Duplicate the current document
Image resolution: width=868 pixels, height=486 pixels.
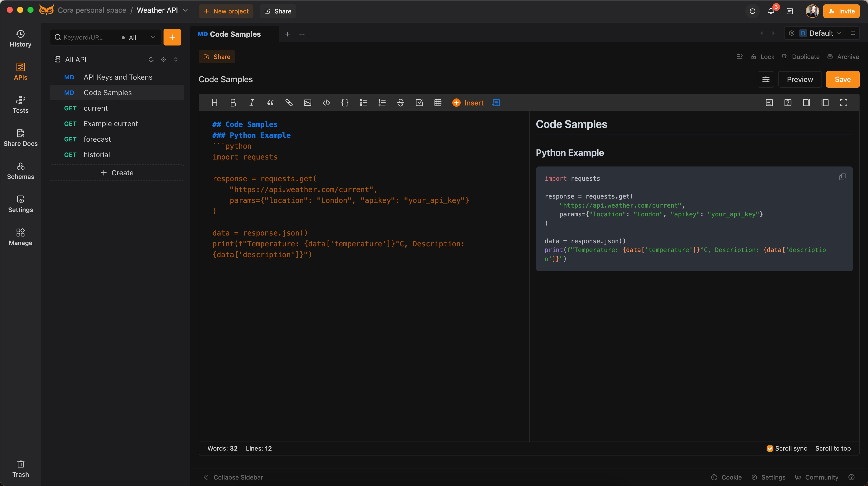tap(801, 57)
